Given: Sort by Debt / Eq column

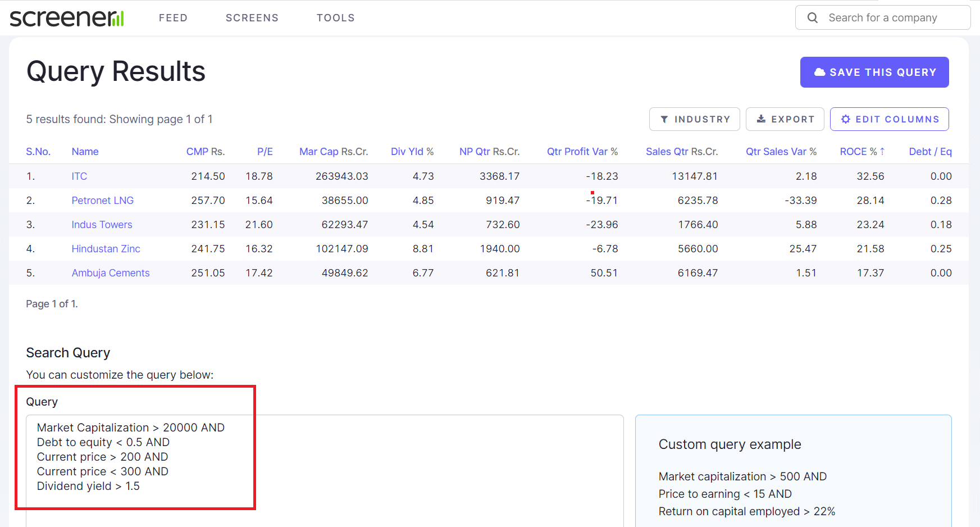Looking at the screenshot, I should click(x=931, y=152).
